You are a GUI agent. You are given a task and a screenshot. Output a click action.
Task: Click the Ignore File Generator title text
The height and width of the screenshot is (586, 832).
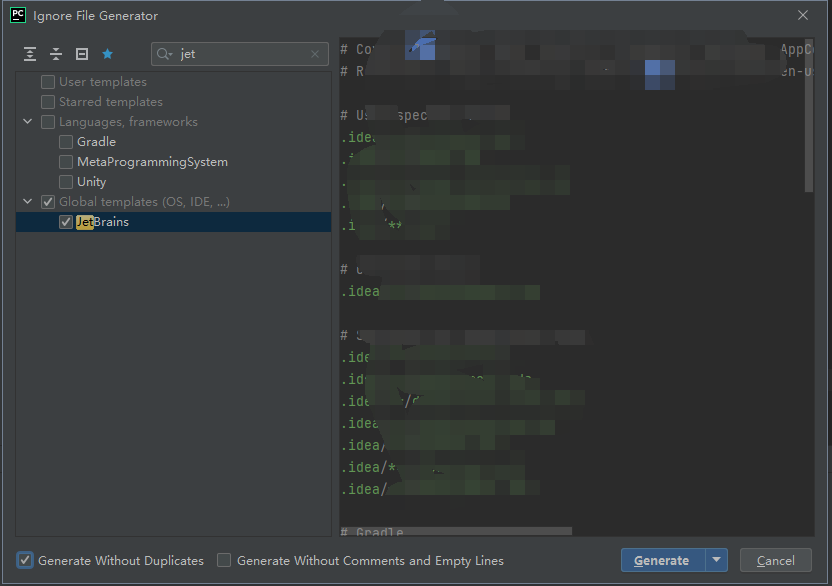96,15
